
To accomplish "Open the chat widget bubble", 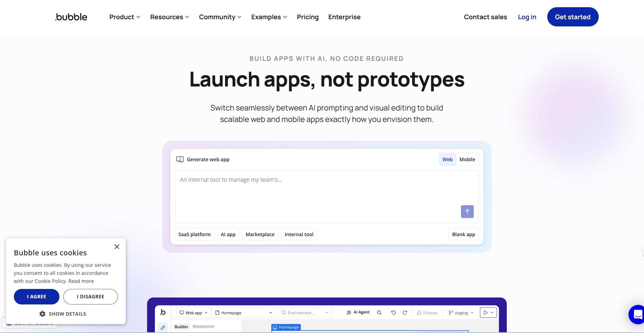I will coord(637,314).
